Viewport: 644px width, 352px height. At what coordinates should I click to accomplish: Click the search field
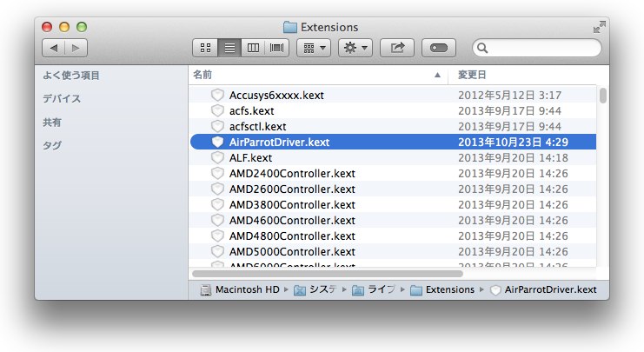[x=537, y=48]
